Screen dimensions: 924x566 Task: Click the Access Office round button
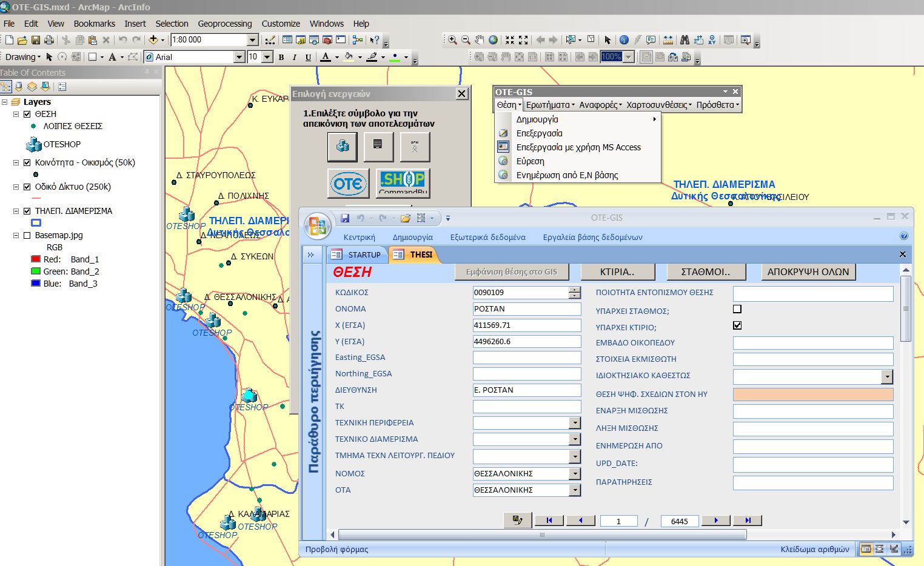[317, 225]
